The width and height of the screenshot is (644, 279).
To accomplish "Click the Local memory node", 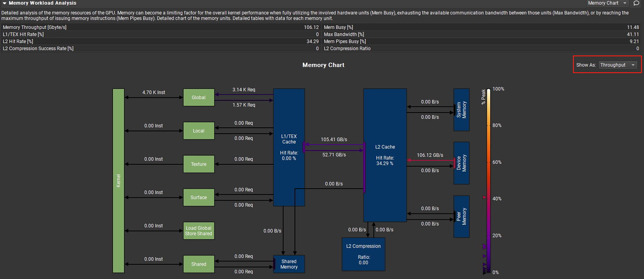I will pyautogui.click(x=199, y=131).
